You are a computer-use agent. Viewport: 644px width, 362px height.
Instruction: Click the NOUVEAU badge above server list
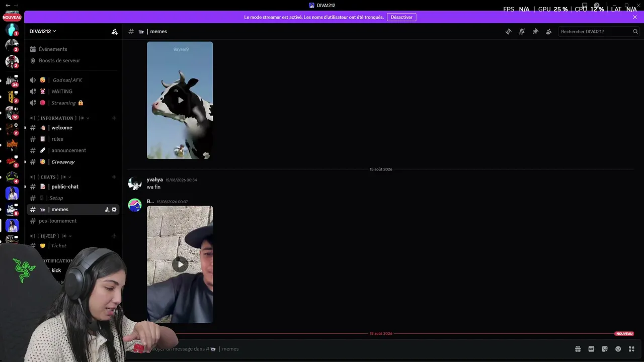[12, 18]
